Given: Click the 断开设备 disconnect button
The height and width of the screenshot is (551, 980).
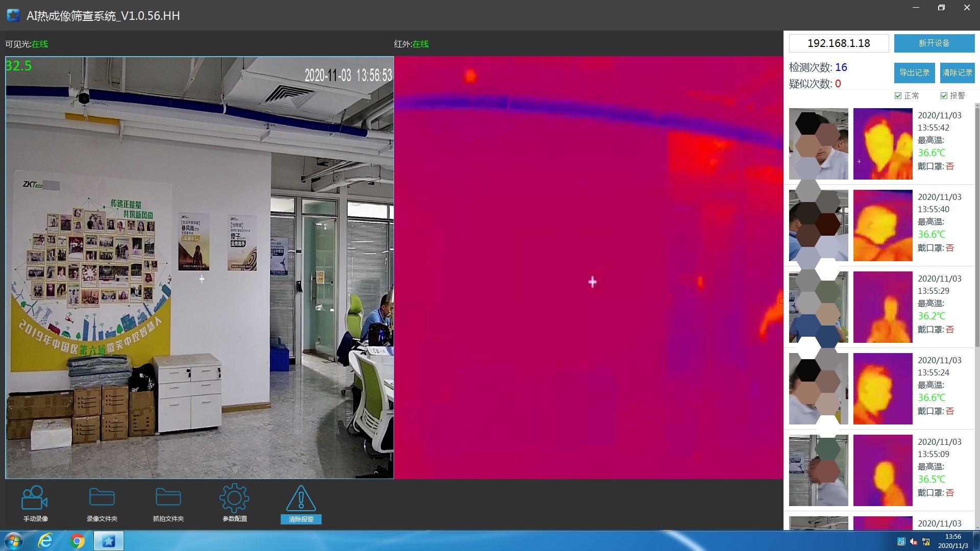Looking at the screenshot, I should click(934, 43).
